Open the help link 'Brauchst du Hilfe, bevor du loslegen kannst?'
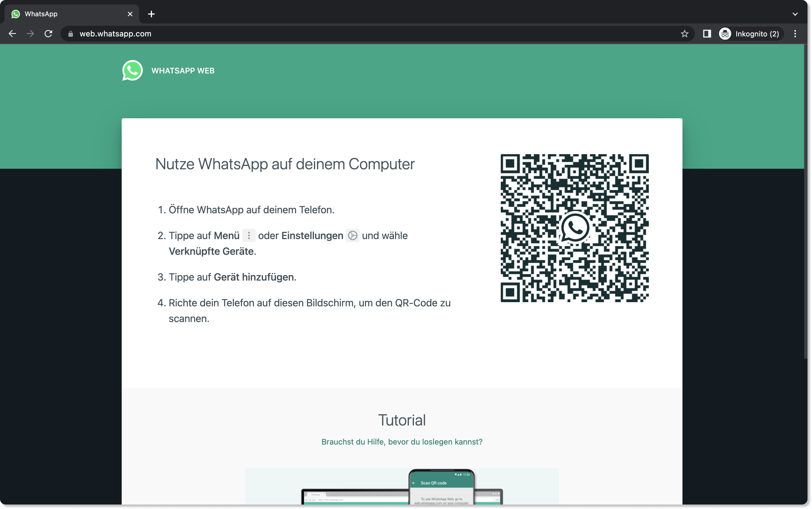This screenshot has height=509, width=812. point(402,442)
